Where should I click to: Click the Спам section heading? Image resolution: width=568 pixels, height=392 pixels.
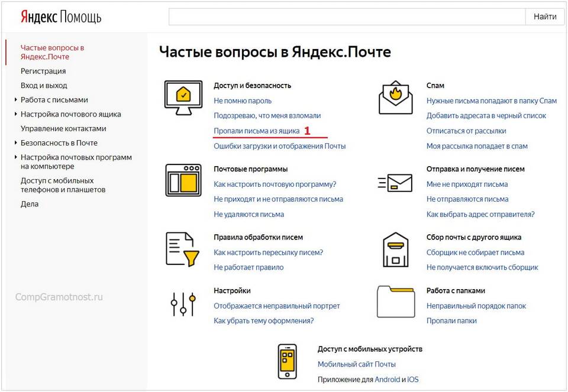(x=435, y=85)
